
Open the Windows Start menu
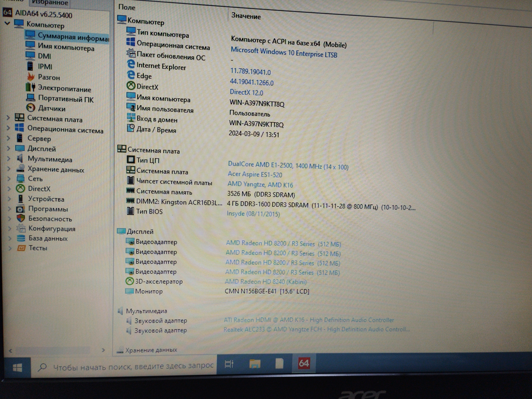click(17, 368)
